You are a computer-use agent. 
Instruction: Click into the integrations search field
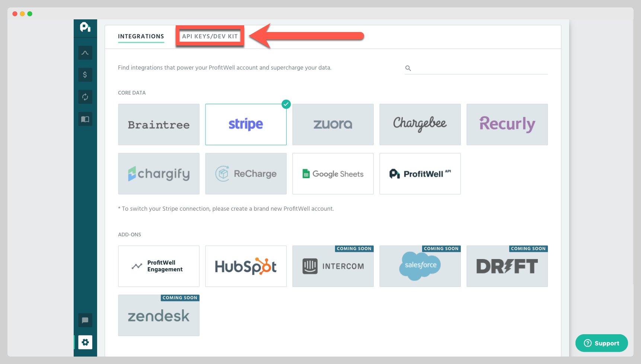click(479, 68)
